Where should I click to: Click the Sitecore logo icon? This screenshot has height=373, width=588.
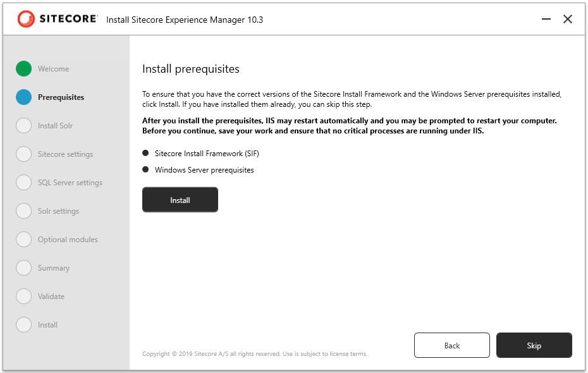(x=26, y=19)
